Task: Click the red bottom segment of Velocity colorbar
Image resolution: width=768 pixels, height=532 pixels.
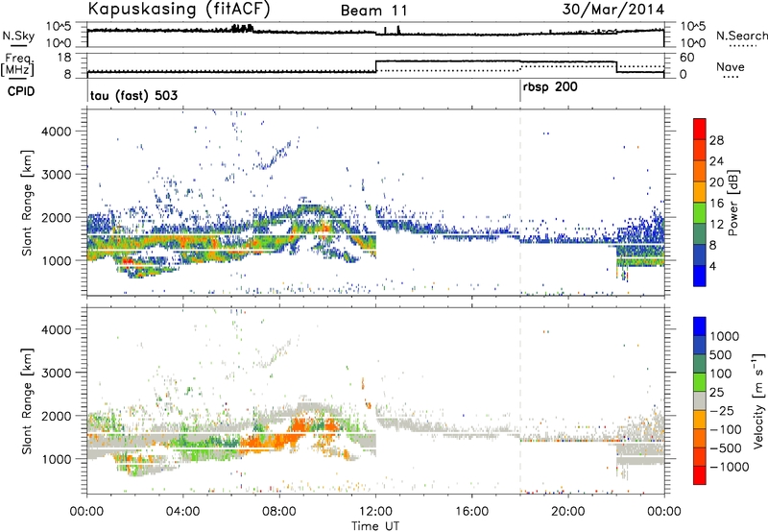Action: (700, 475)
